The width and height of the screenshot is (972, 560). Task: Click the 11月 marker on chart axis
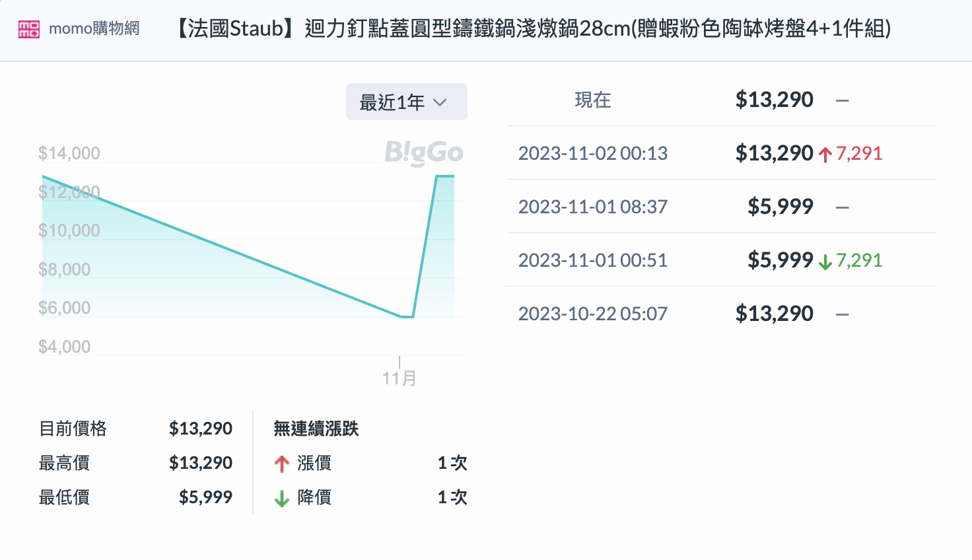tap(399, 378)
